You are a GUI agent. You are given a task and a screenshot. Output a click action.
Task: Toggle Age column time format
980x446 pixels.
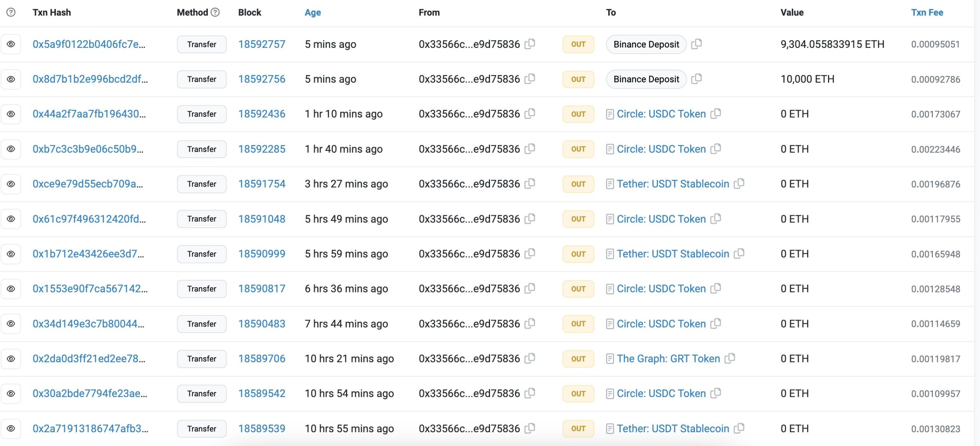pyautogui.click(x=312, y=12)
